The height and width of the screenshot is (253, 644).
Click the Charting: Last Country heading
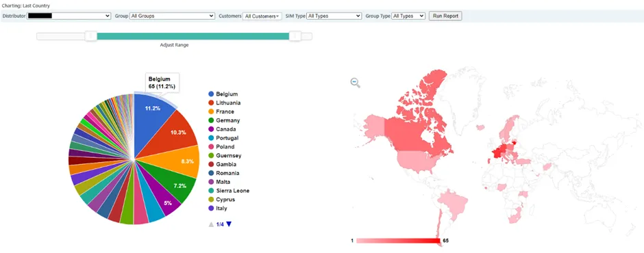click(26, 5)
